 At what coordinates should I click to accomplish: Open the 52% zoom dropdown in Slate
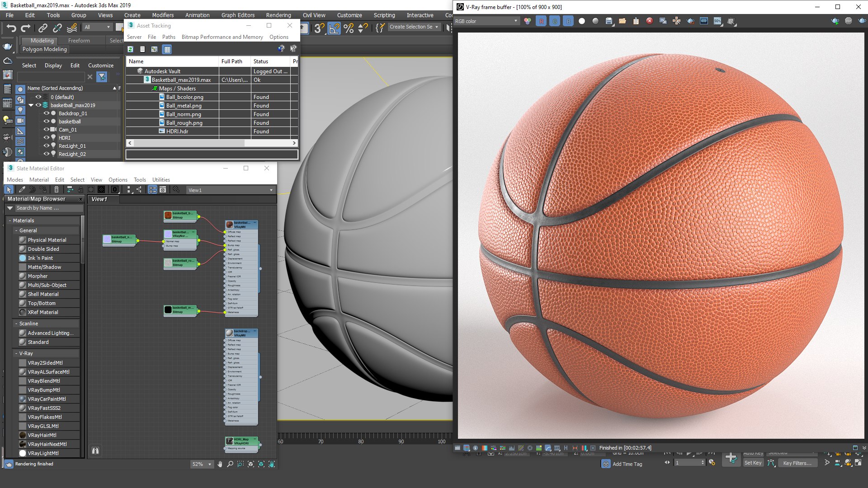pos(202,464)
